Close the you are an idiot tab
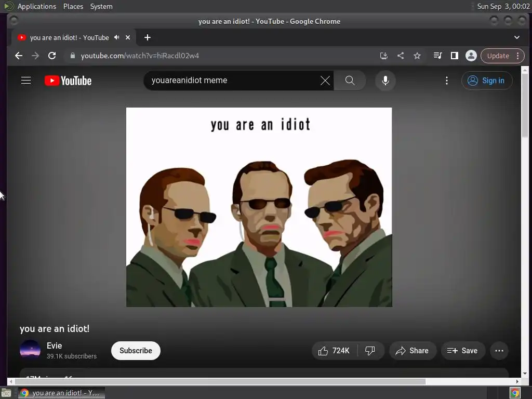The height and width of the screenshot is (399, 532). click(x=128, y=37)
